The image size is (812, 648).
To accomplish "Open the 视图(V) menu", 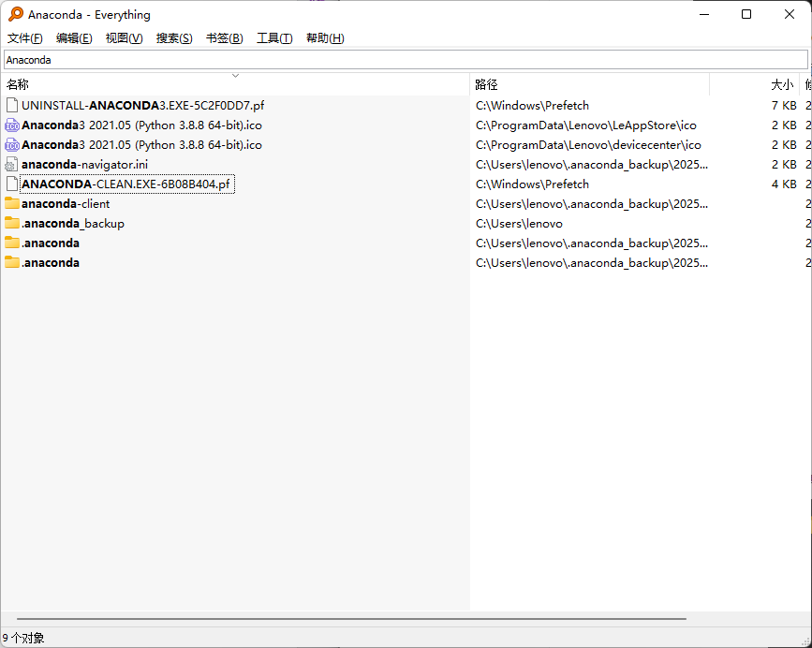I will pos(124,38).
